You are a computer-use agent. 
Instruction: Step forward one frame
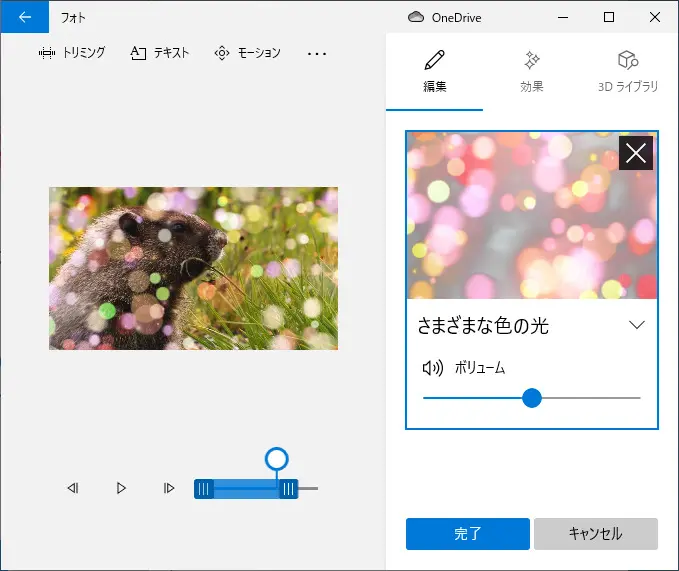pyautogui.click(x=169, y=488)
